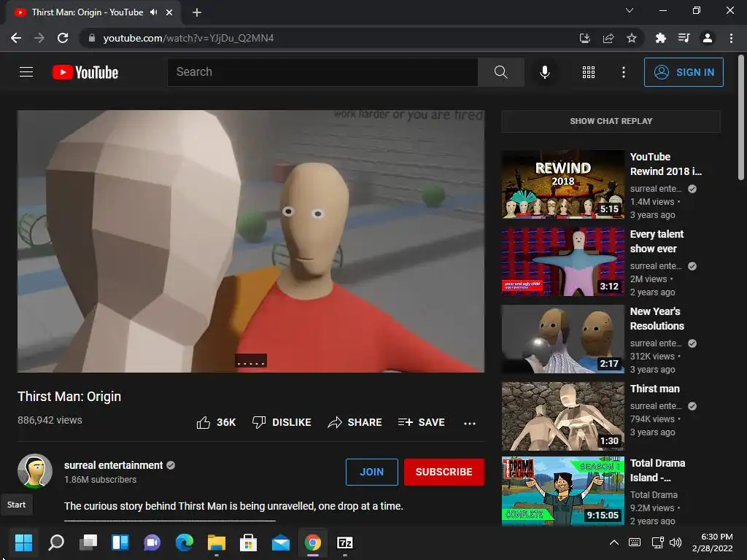Open Microsoft Store from taskbar

pos(248,542)
